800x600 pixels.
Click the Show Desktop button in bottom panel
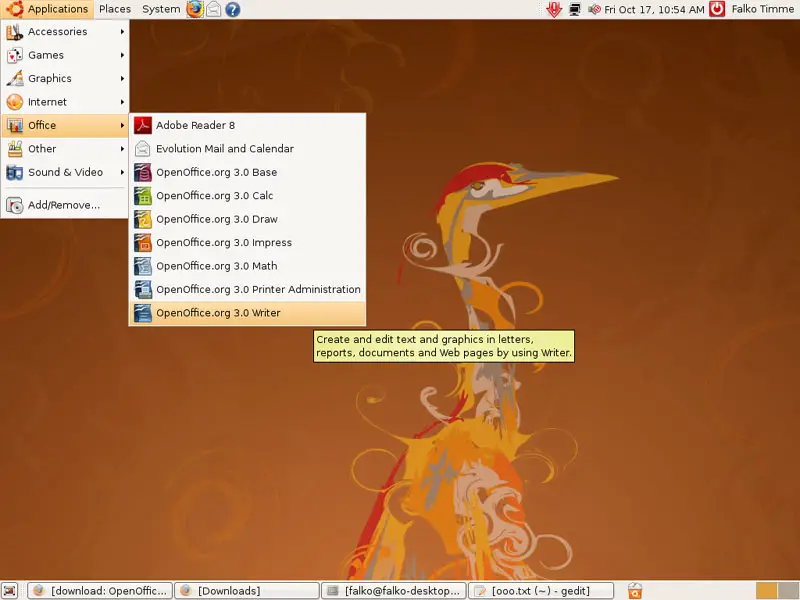(9, 591)
